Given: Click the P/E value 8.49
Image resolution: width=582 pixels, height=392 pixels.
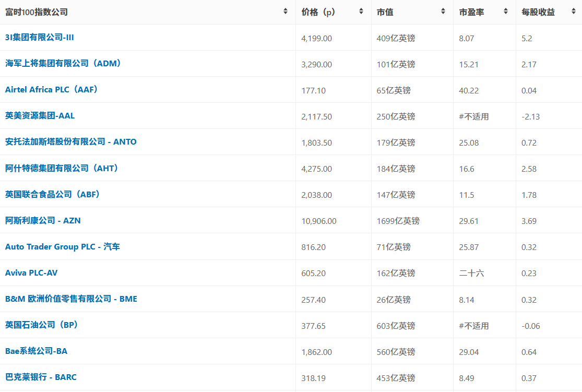Looking at the screenshot, I should coord(467,378).
